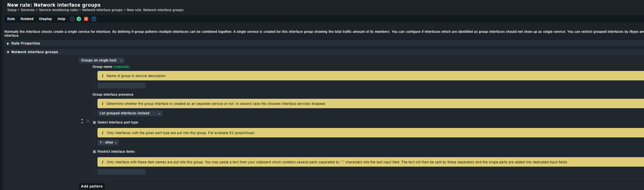Image resolution: width=644 pixels, height=190 pixels.
Task: Click the up arrow to reorder the pattern
Action: 82,120
